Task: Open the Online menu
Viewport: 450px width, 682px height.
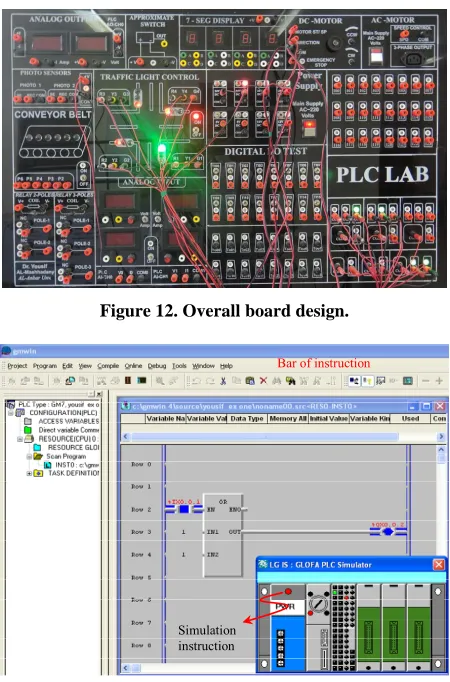Action: [x=133, y=366]
